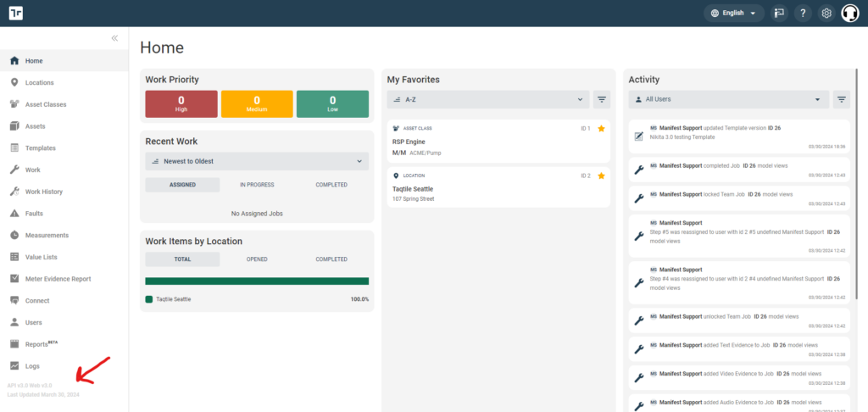Image resolution: width=868 pixels, height=412 pixels.
Task: Unfavorite RSP Engine with its star
Action: pyautogui.click(x=601, y=129)
